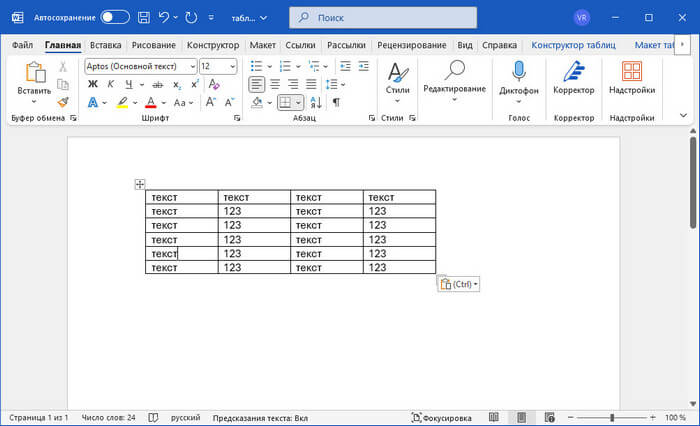
Task: Click the Фокусировка button in status bar
Action: pyautogui.click(x=441, y=417)
